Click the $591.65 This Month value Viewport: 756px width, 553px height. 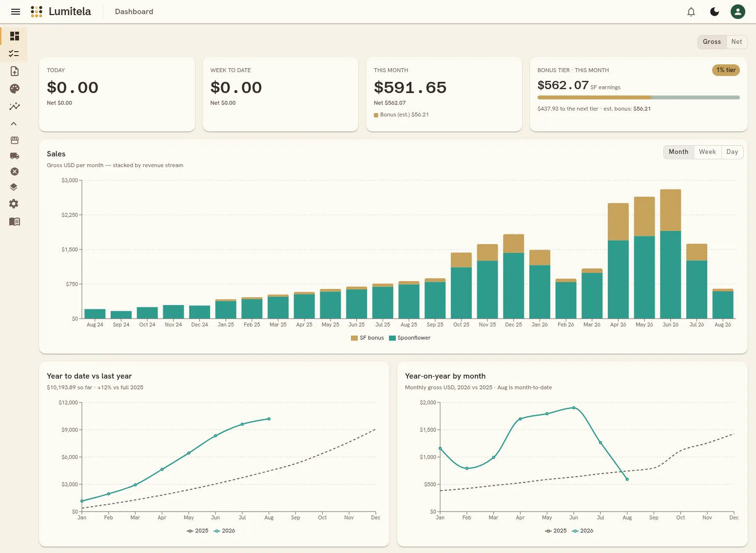point(410,88)
